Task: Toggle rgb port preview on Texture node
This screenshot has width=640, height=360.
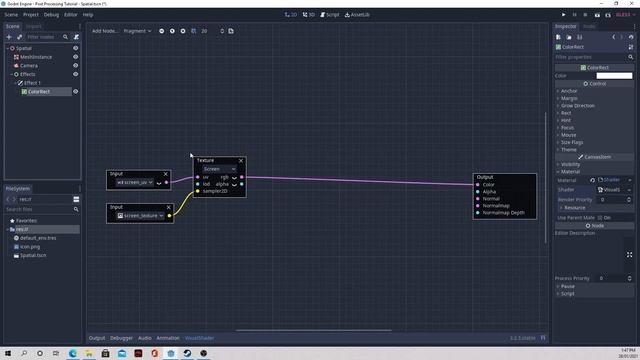Action: (x=234, y=178)
